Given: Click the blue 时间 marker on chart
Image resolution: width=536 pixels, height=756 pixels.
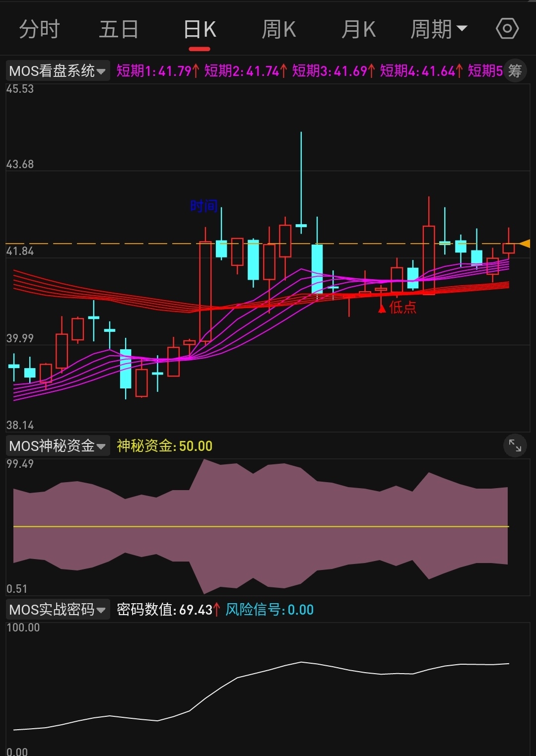Looking at the screenshot, I should pyautogui.click(x=204, y=206).
